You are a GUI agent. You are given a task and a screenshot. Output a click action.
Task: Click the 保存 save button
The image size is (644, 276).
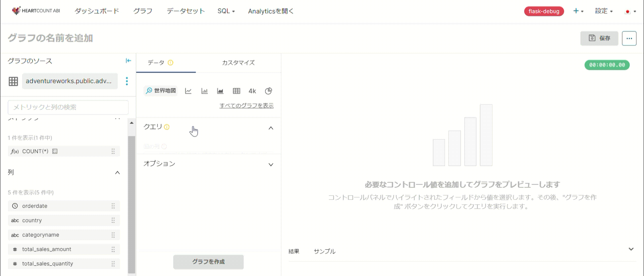(x=599, y=38)
